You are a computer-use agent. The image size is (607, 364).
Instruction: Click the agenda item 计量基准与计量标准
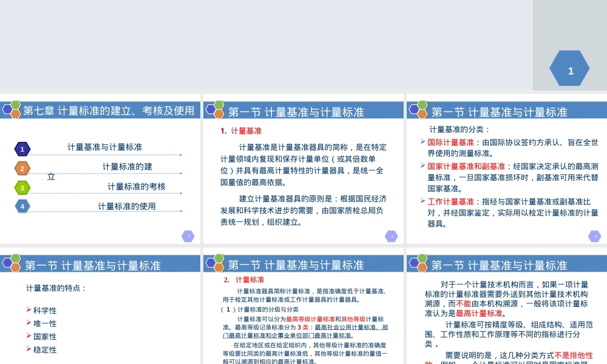(104, 147)
